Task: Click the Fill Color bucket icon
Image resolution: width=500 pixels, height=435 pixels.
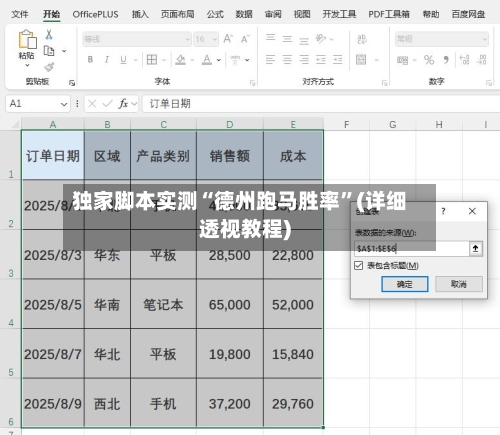Action: [x=180, y=60]
